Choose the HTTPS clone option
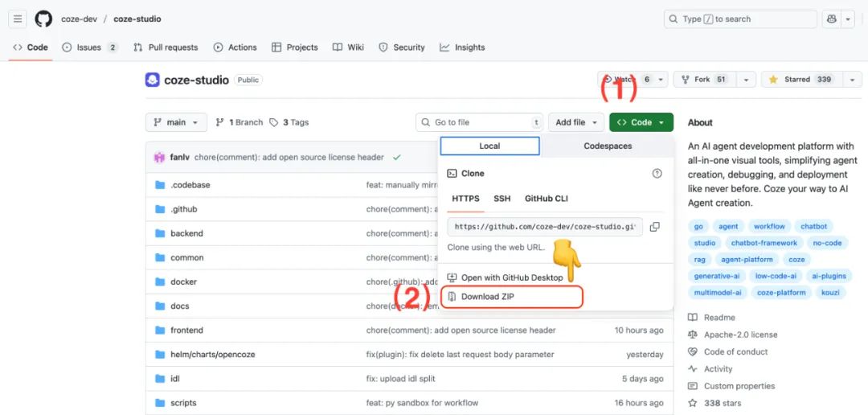Image resolution: width=868 pixels, height=415 pixels. (x=465, y=199)
